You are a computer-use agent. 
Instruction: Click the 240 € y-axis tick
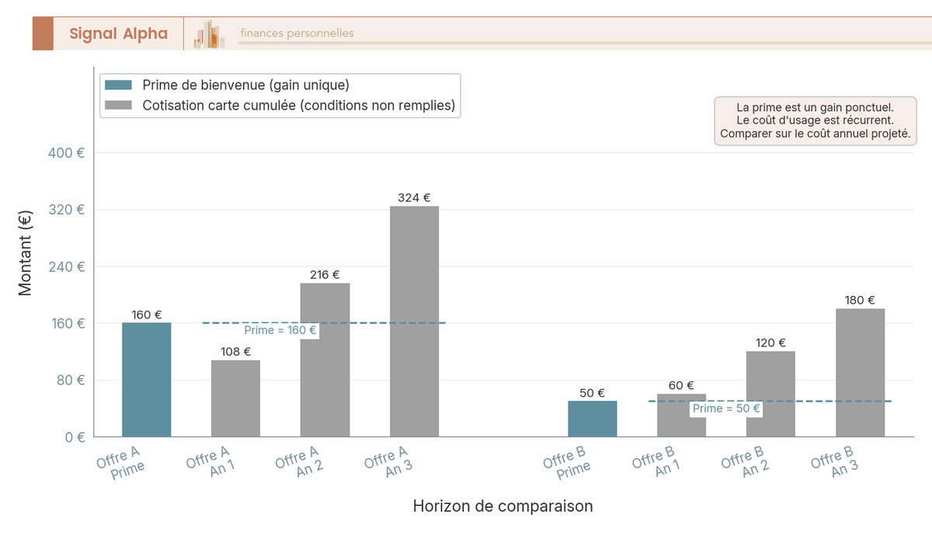[66, 266]
